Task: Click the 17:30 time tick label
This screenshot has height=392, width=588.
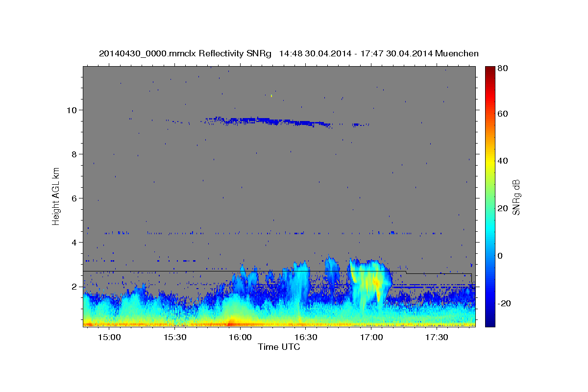Action: (437, 338)
